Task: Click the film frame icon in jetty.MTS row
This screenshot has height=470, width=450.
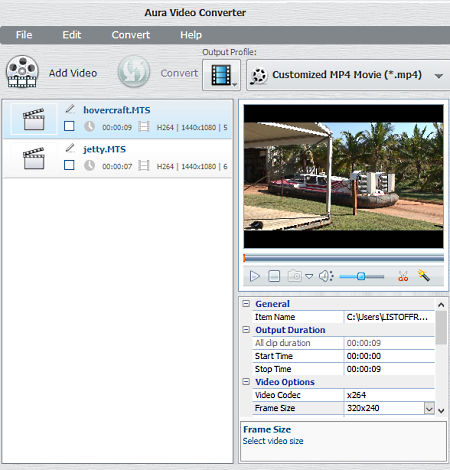Action: coord(144,165)
